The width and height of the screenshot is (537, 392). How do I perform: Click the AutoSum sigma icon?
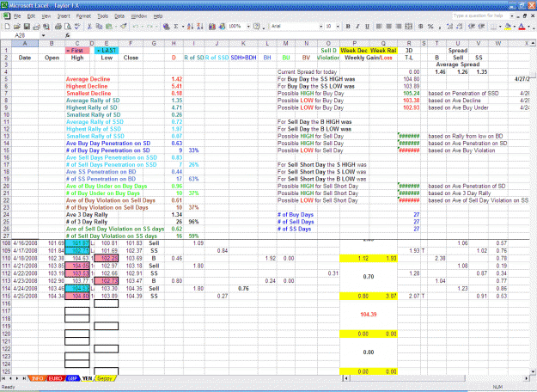(x=175, y=27)
